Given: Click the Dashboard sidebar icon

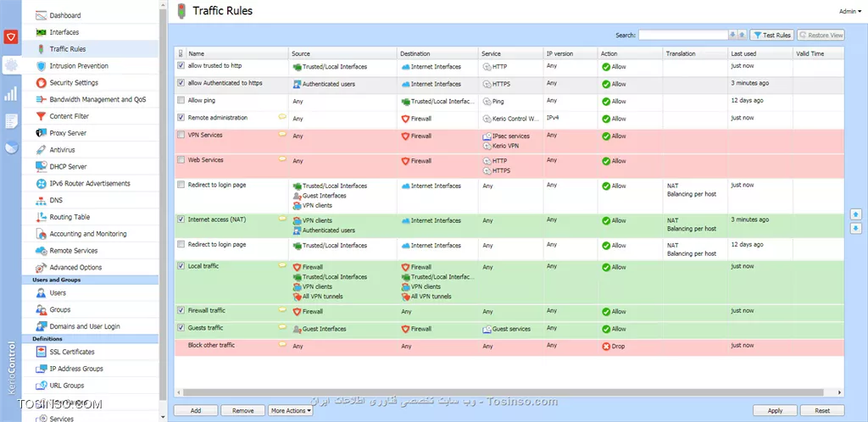Looking at the screenshot, I should 41,15.
